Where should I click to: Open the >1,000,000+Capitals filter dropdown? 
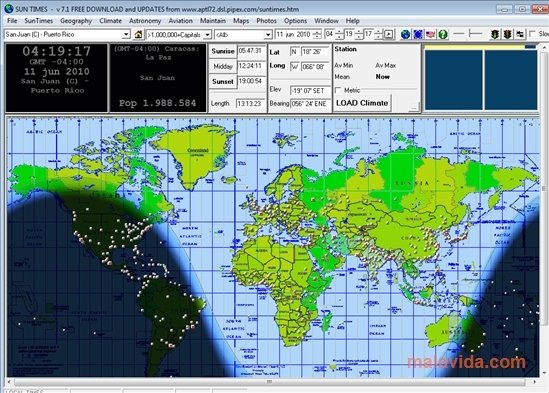pyautogui.click(x=207, y=35)
